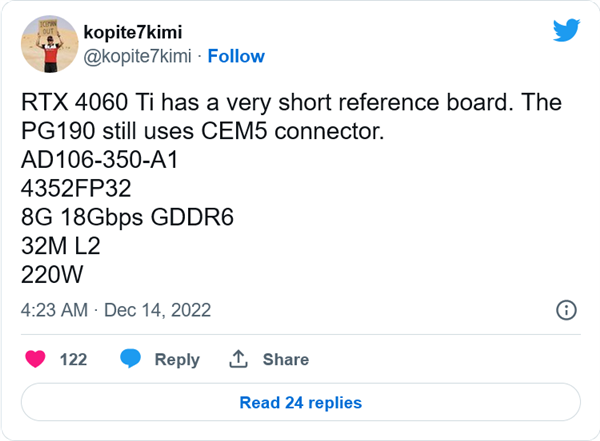Image resolution: width=600 pixels, height=441 pixels.
Task: Click the 122 likes count
Action: click(74, 360)
